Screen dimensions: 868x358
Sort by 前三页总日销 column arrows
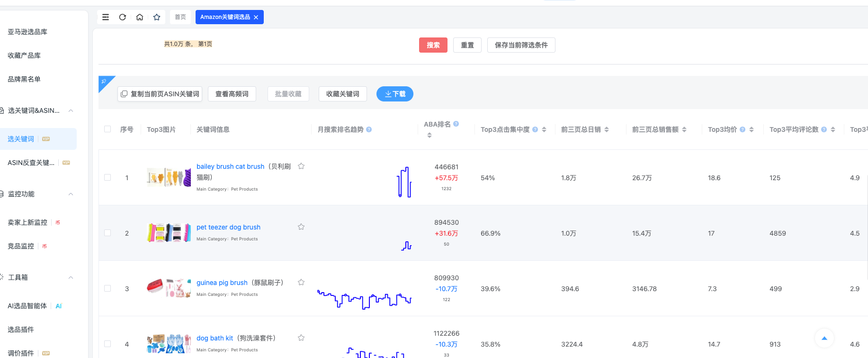(607, 129)
